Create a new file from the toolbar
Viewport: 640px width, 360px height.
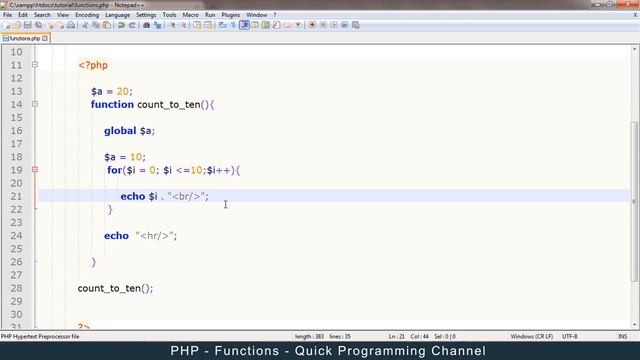pos(7,25)
